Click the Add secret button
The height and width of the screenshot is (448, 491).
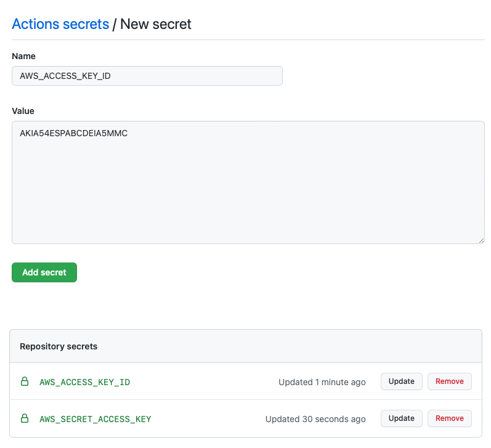(44, 272)
